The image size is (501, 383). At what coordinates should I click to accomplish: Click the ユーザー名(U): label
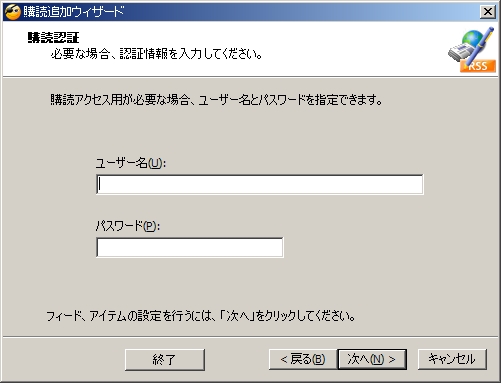131,163
